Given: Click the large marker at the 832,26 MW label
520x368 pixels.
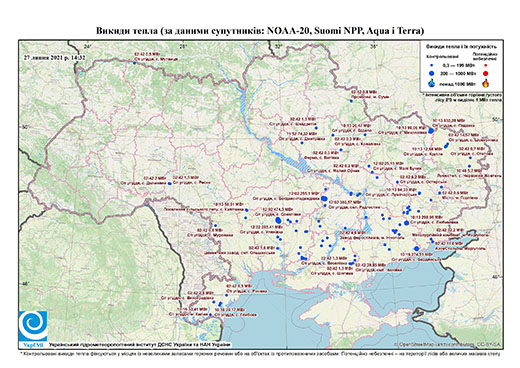Looking at the screenshot, I should click(x=431, y=131).
